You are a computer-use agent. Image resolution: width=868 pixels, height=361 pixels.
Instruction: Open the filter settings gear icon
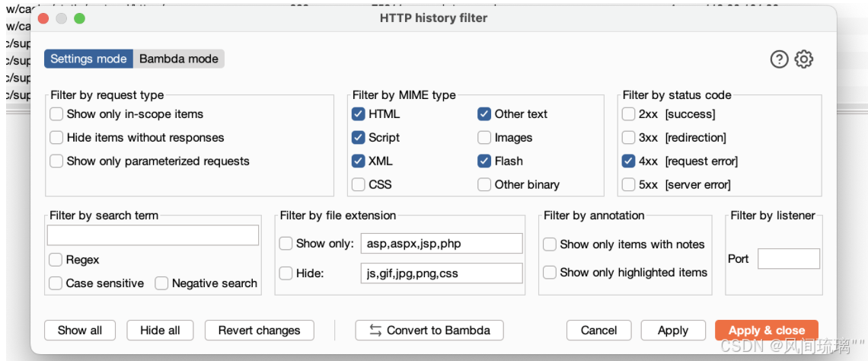(x=804, y=59)
